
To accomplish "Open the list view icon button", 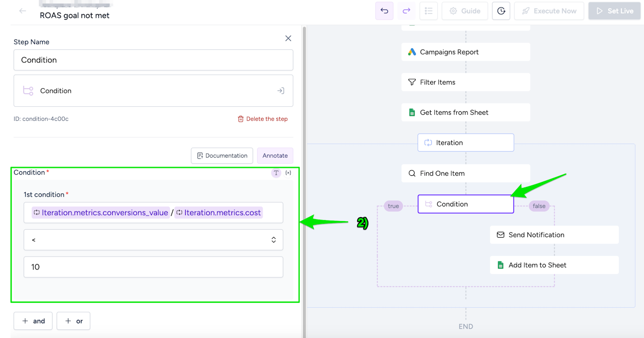I will pos(429,11).
